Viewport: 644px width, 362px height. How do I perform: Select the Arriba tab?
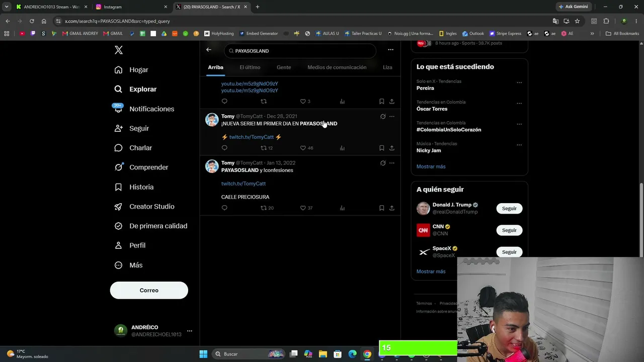coord(216,67)
